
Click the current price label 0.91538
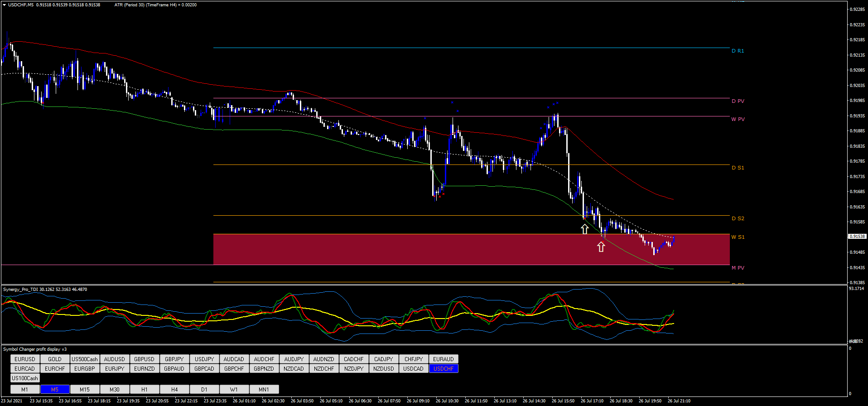click(857, 237)
